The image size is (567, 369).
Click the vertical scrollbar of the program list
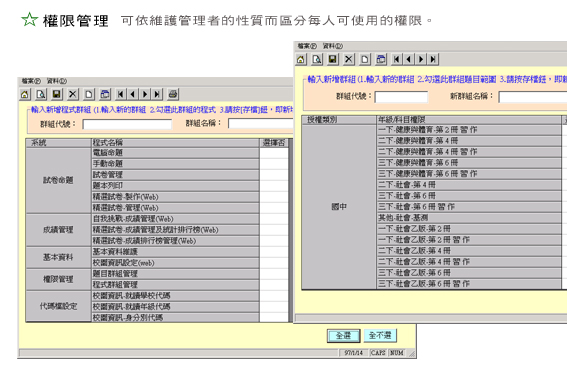pos(290,230)
